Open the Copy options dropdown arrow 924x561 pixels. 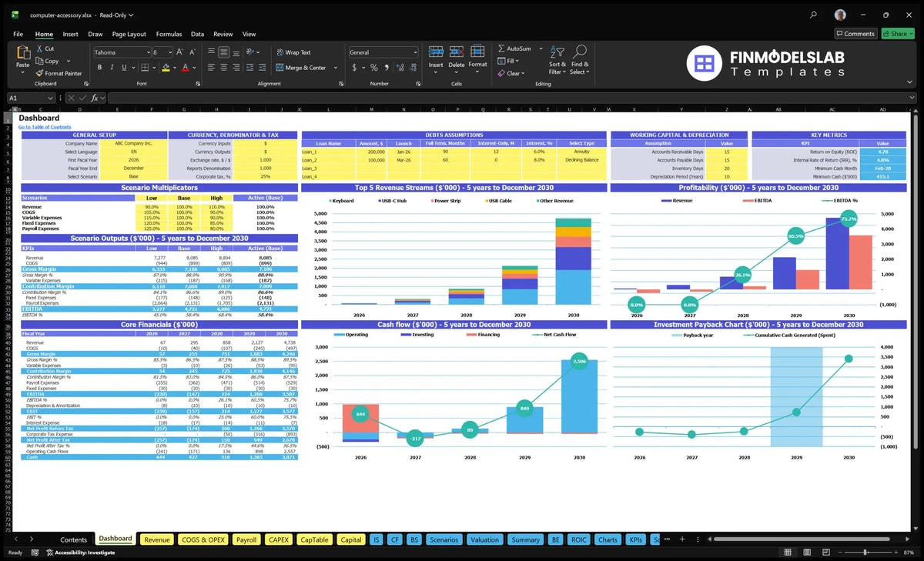pos(69,61)
